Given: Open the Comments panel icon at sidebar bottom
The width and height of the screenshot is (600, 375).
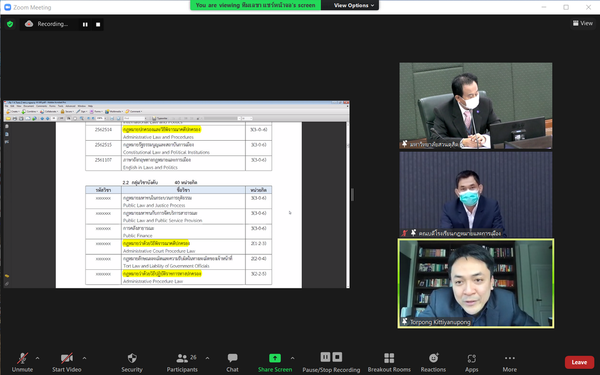Looking at the screenshot, I should click(x=7, y=276).
